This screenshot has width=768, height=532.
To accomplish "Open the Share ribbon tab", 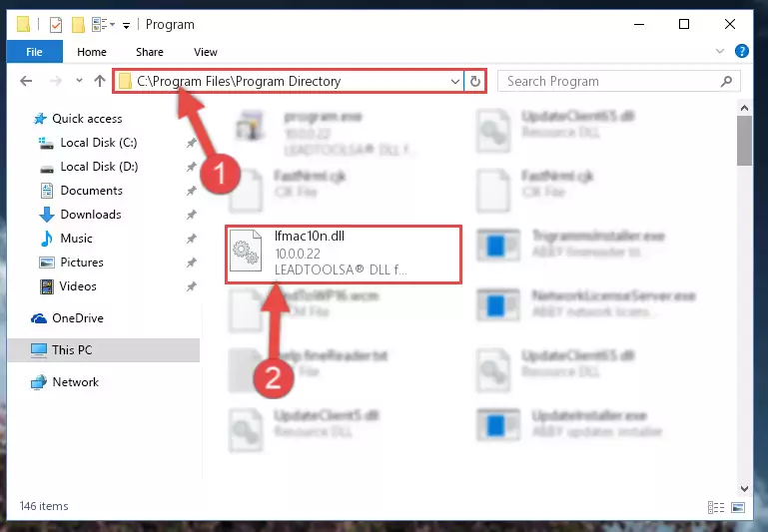I will (150, 52).
